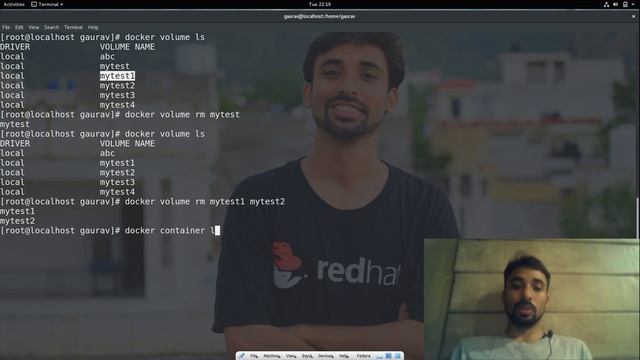
Task: Open Help menu on VirtualBox mini toolbar
Action: click(x=344, y=356)
